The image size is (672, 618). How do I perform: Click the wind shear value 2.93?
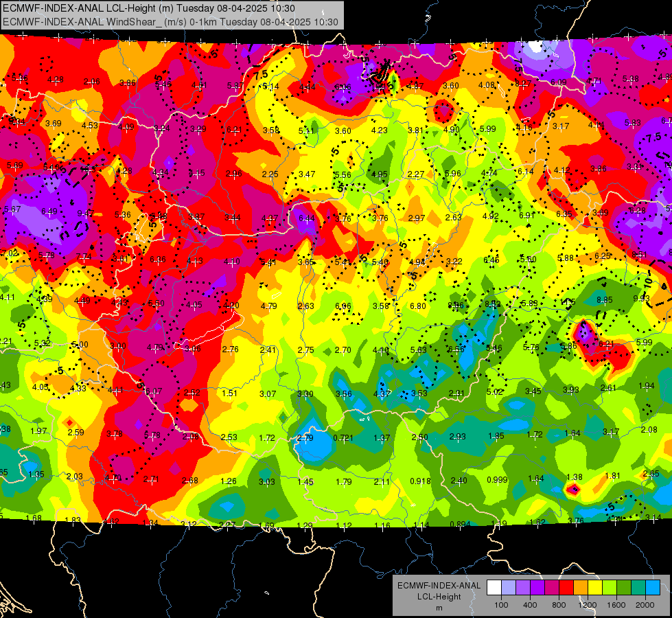(x=458, y=437)
